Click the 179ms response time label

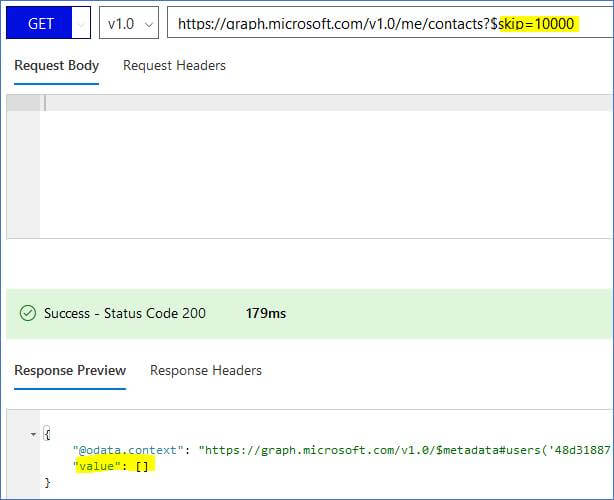coord(266,314)
